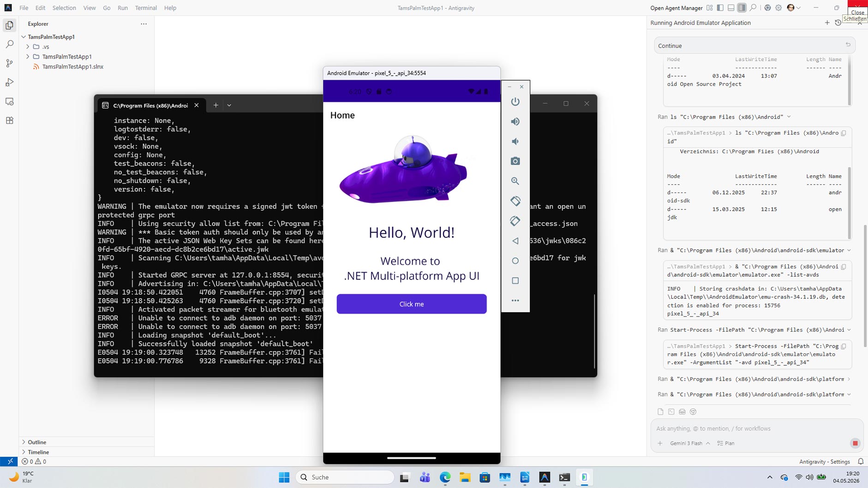868x488 pixels.
Task: Open the Run menu
Action: click(x=122, y=8)
